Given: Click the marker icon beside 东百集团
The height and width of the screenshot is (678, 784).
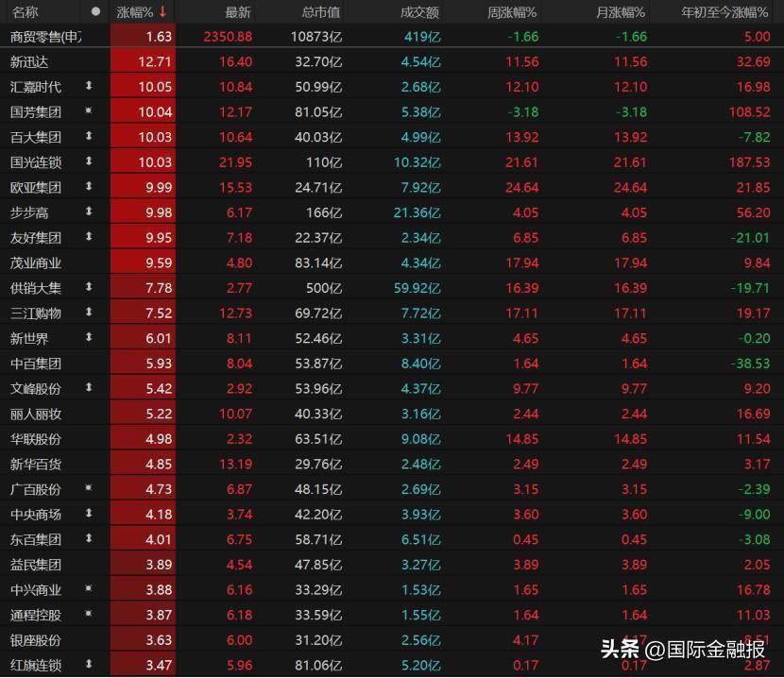Looking at the screenshot, I should (x=89, y=538).
